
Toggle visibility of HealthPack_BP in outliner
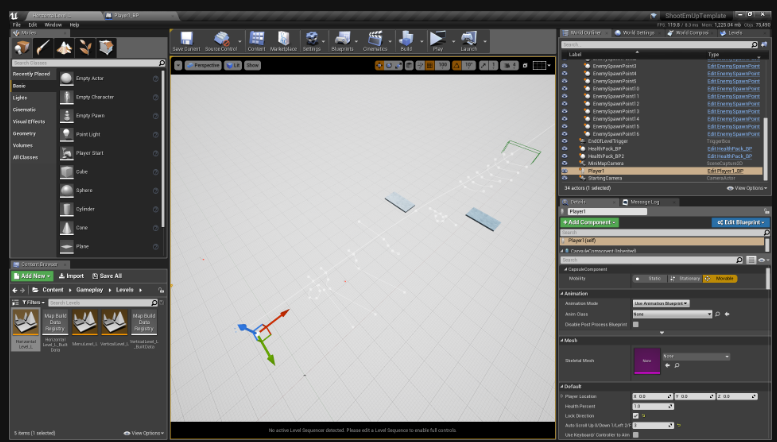point(564,149)
